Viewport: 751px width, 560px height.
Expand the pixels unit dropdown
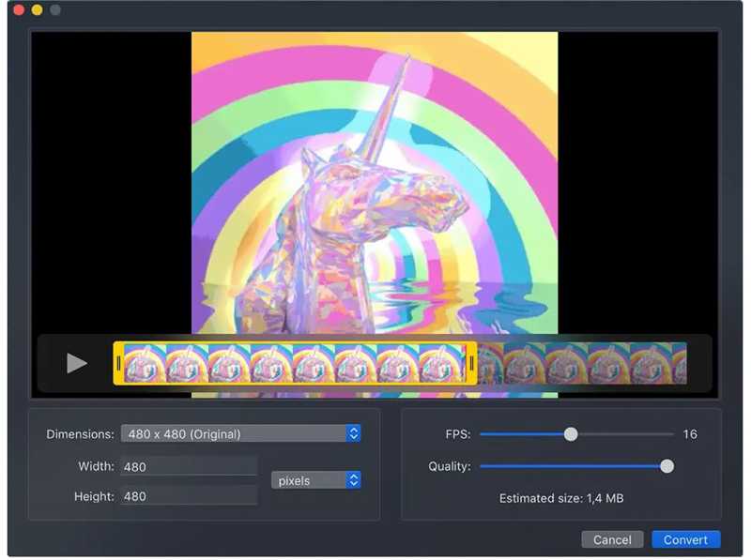coord(316,480)
